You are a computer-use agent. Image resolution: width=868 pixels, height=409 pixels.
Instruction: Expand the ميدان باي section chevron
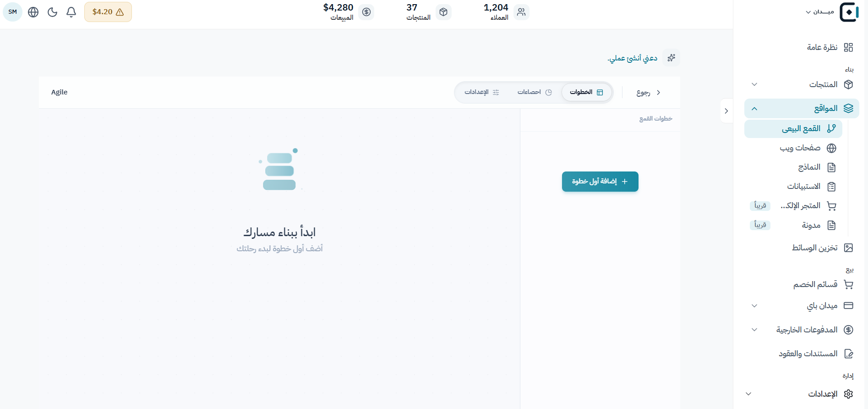tap(754, 306)
